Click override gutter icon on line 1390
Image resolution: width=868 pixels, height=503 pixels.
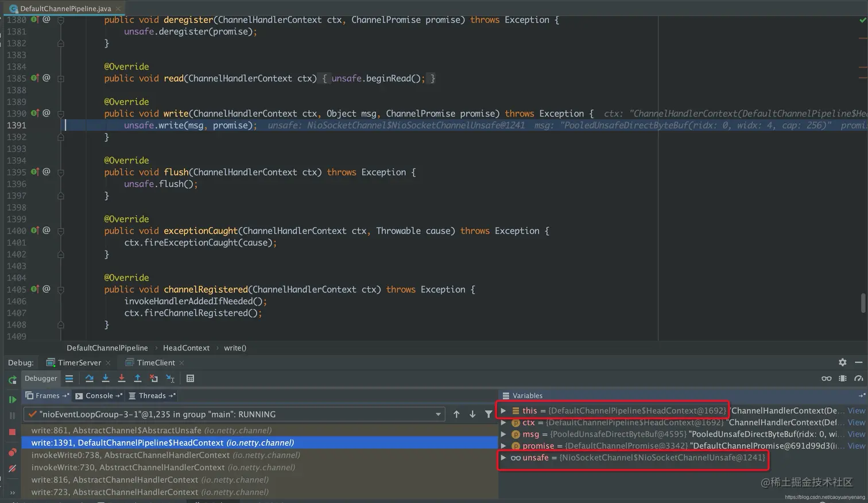[34, 114]
